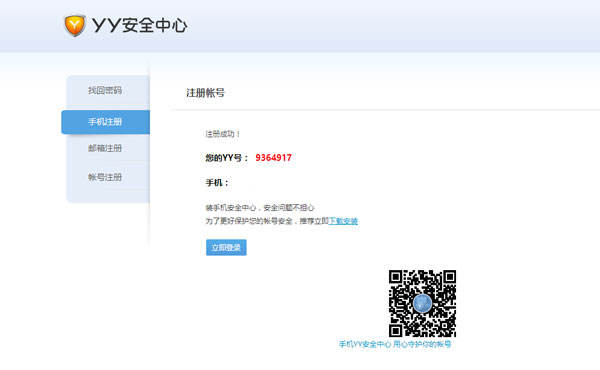600x370 pixels.
Task: Click the YY shield logo icon
Action: click(x=75, y=25)
